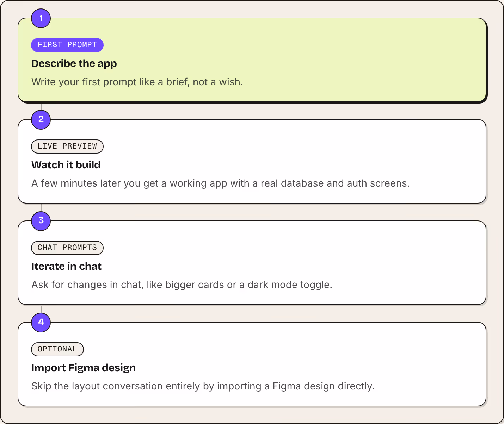This screenshot has height=424, width=504.
Task: Click text "Write your first prompt like a brief"
Action: coord(111,82)
